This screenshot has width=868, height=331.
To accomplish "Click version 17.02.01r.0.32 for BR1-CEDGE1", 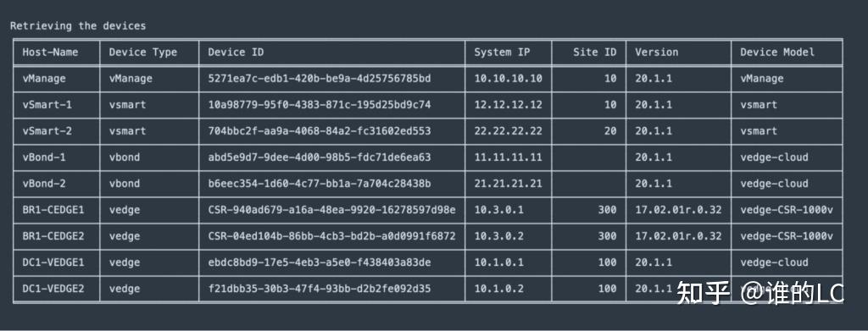I will [678, 210].
